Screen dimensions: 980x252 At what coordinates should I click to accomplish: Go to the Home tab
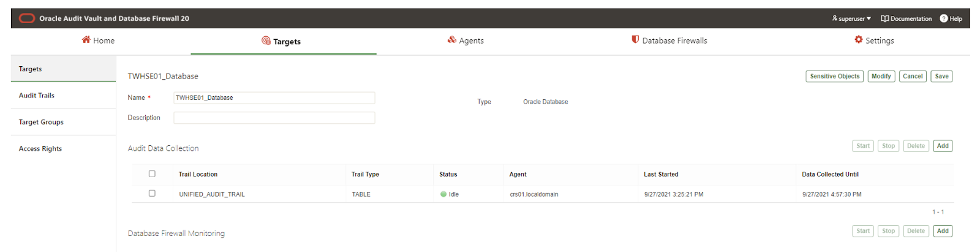pos(98,40)
